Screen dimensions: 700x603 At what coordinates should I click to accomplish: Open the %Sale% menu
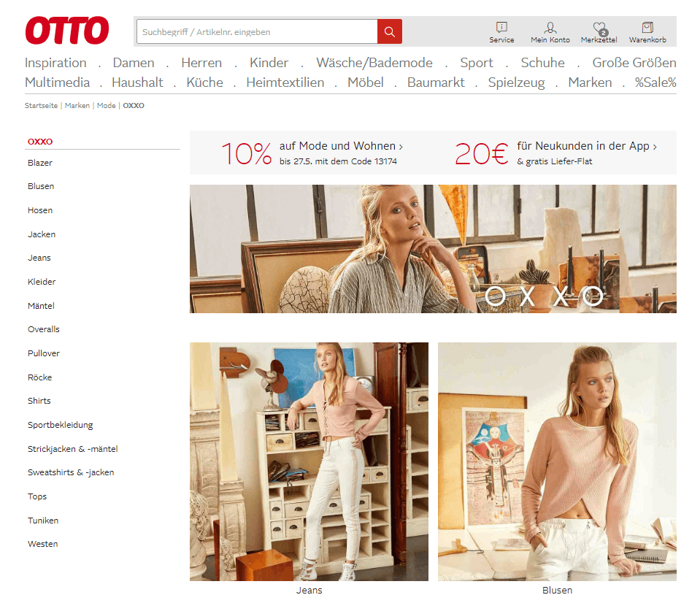click(655, 82)
